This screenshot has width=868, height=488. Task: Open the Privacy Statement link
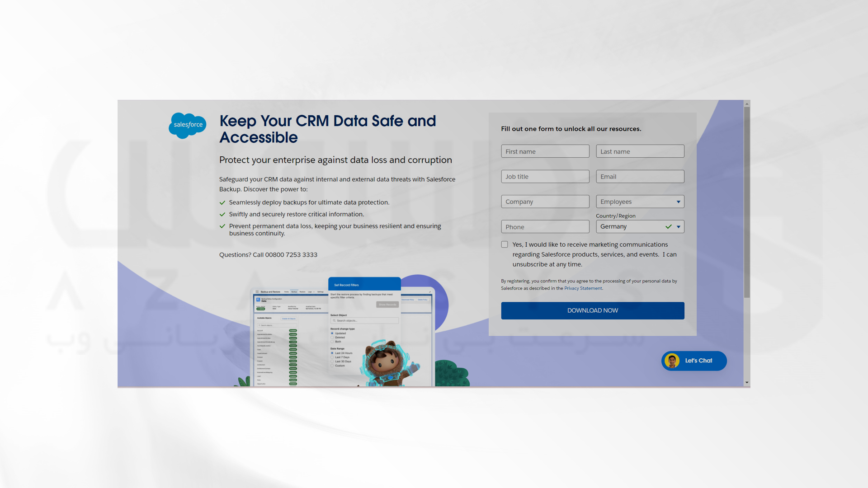583,288
